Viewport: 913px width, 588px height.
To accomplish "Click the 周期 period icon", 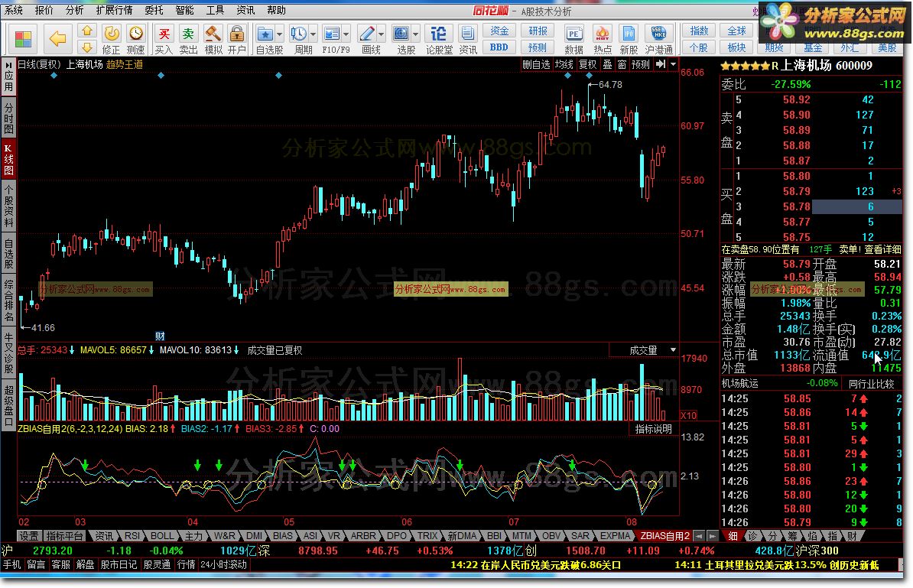I will tap(299, 39).
